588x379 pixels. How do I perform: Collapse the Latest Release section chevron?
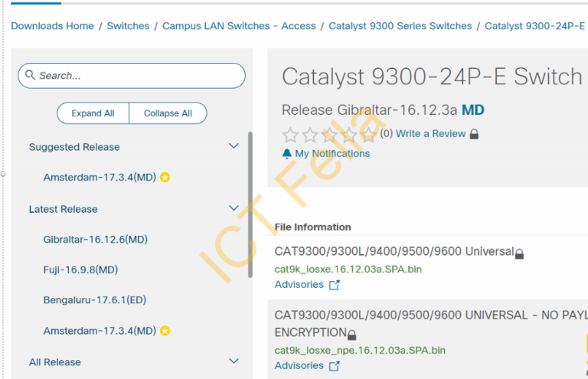(x=234, y=208)
